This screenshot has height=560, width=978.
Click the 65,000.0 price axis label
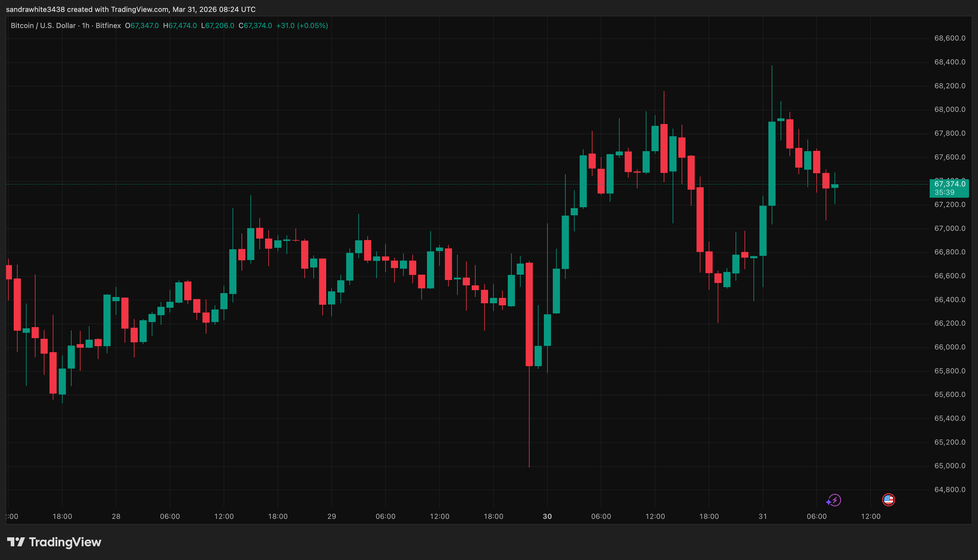point(950,466)
